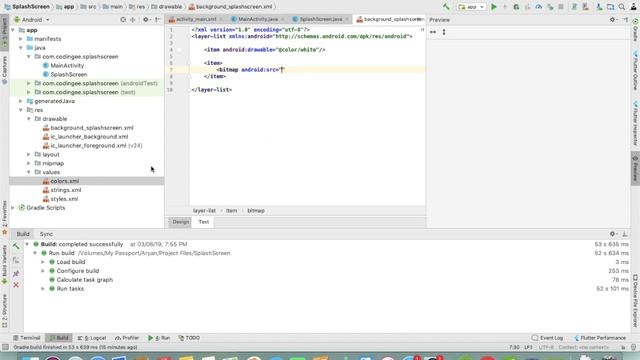Expand Gradle Scripts node
Image resolution: width=640 pixels, height=360 pixels.
13,208
